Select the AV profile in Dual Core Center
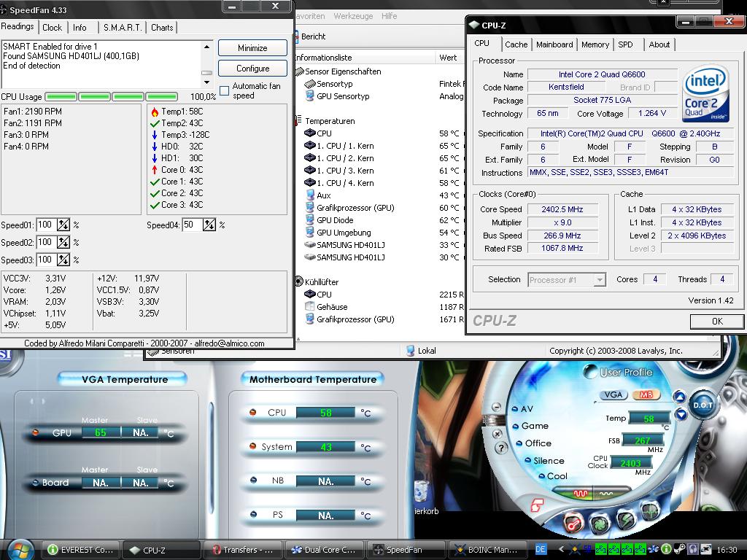 (522, 408)
